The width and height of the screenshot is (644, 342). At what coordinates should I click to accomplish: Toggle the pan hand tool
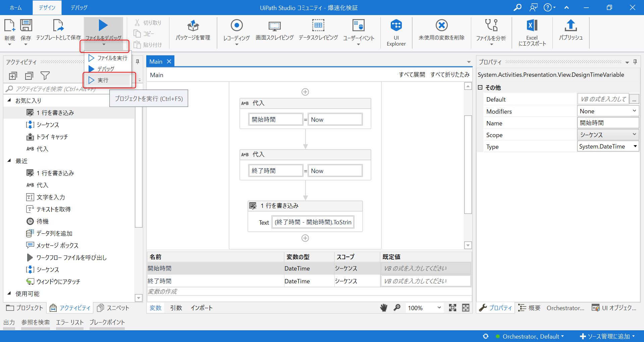(384, 308)
